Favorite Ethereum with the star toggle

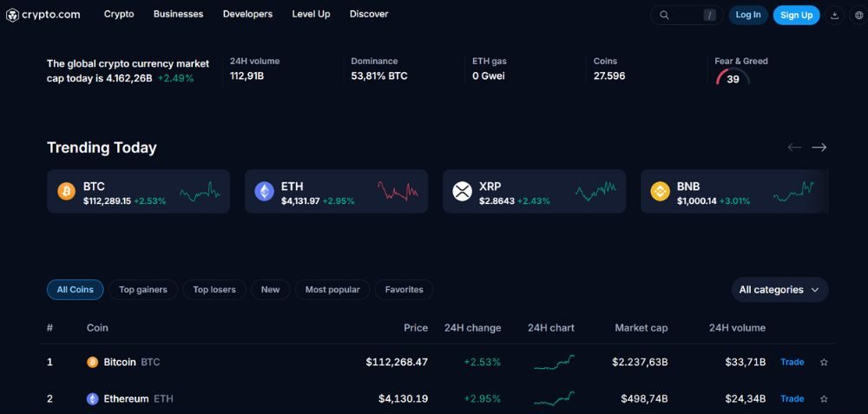click(824, 399)
